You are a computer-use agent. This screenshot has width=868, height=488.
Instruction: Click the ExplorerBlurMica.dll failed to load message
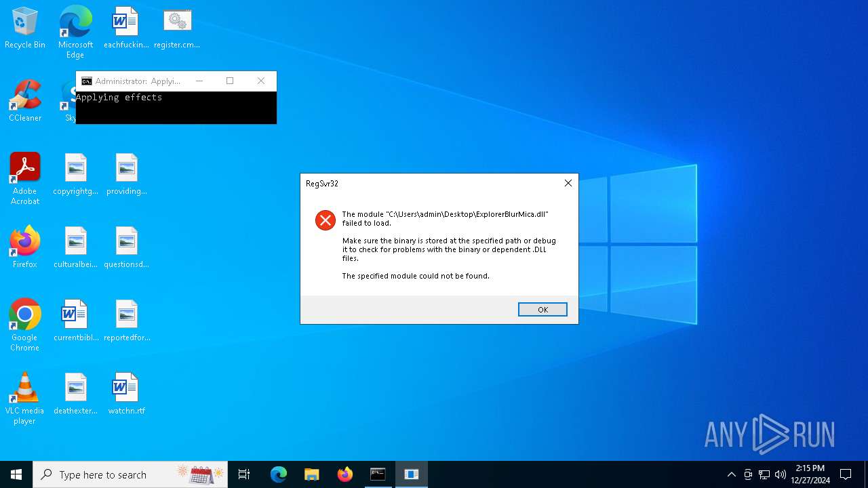tap(445, 218)
